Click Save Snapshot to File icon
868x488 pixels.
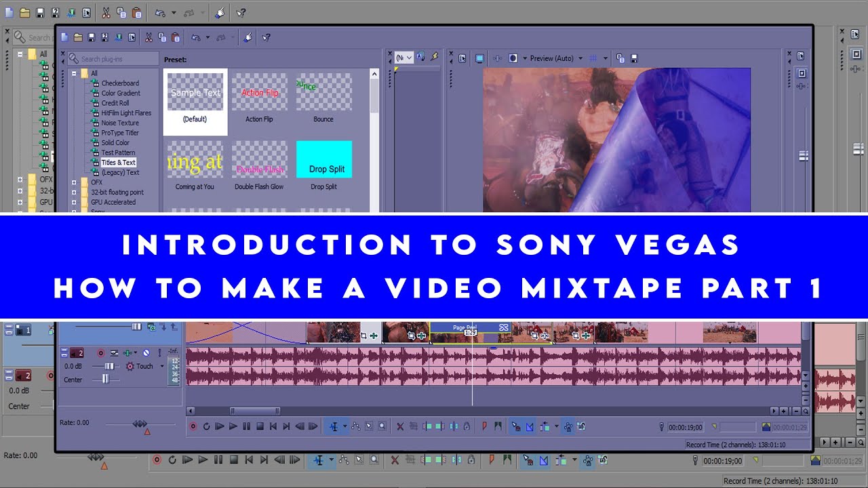[634, 58]
